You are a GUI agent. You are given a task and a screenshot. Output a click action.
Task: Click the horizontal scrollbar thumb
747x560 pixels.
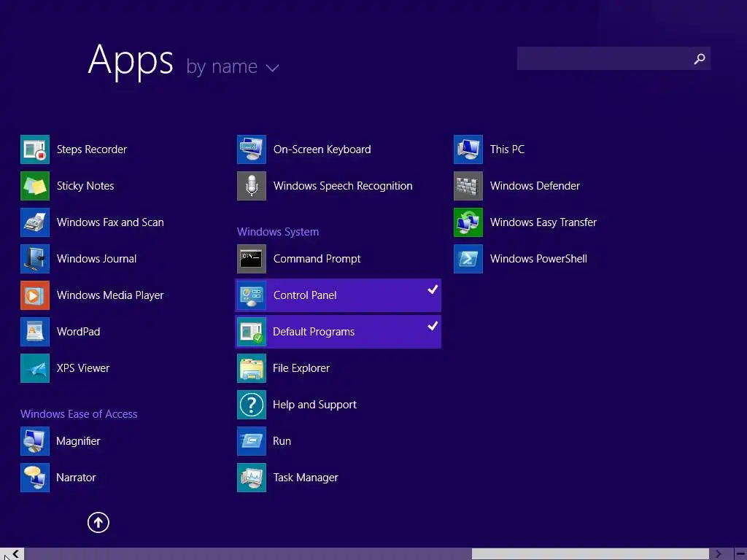tap(589, 554)
